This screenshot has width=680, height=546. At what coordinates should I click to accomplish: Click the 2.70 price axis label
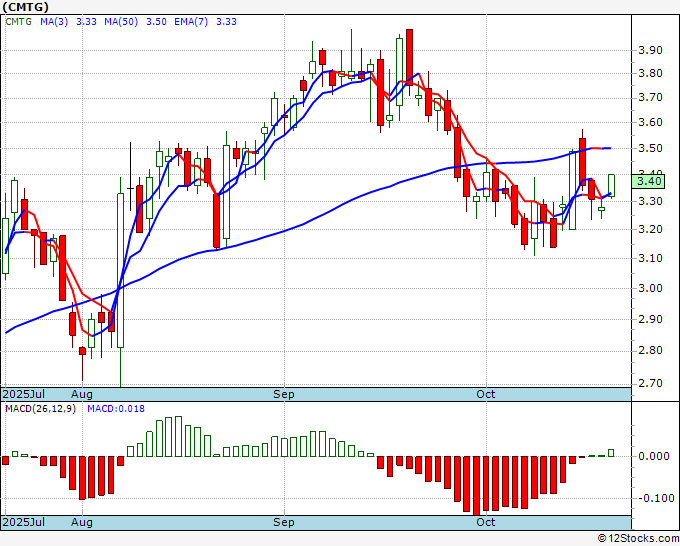[650, 383]
